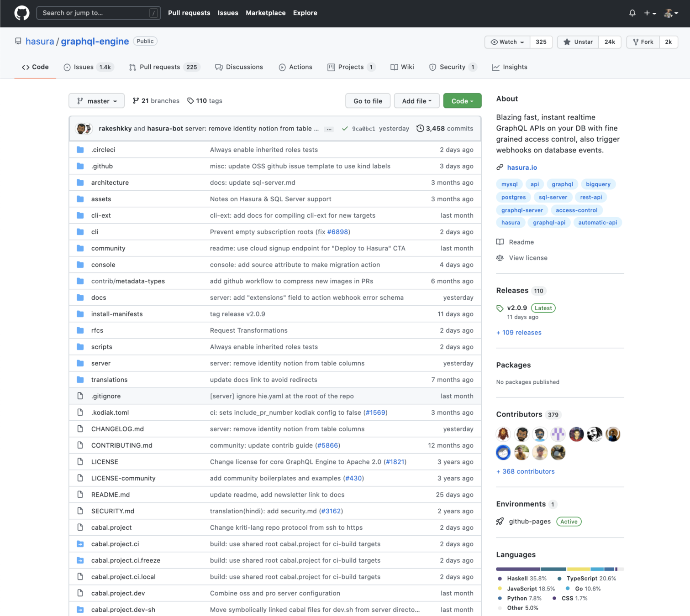Open the TypeScript 20.6% language link
The height and width of the screenshot is (616, 690).
point(587,579)
